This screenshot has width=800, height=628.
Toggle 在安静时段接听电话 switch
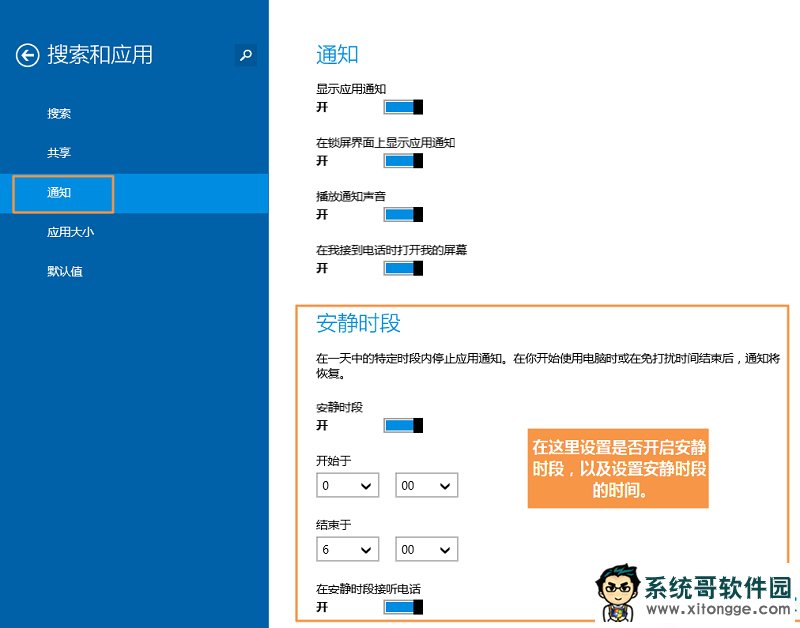[x=403, y=607]
